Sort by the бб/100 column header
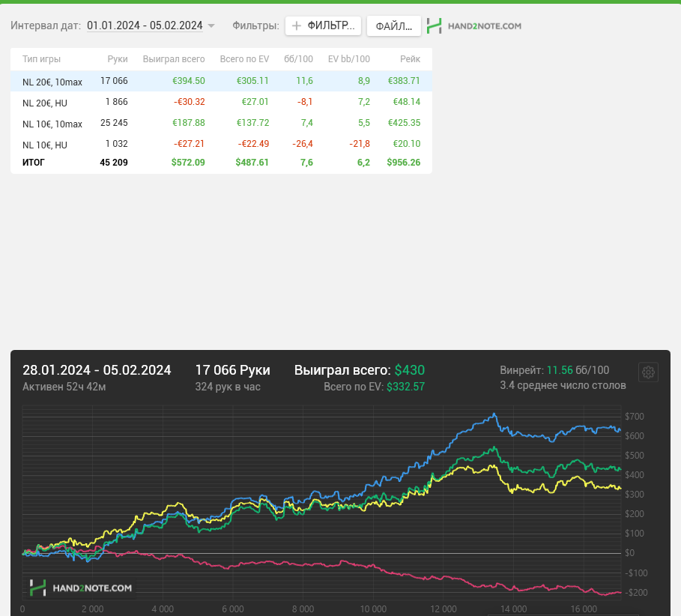The image size is (681, 616). point(298,59)
